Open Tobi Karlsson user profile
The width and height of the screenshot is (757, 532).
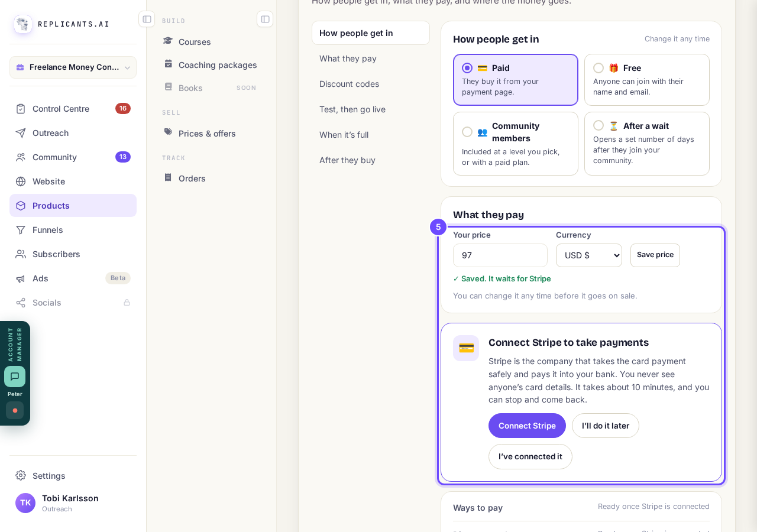pos(73,503)
